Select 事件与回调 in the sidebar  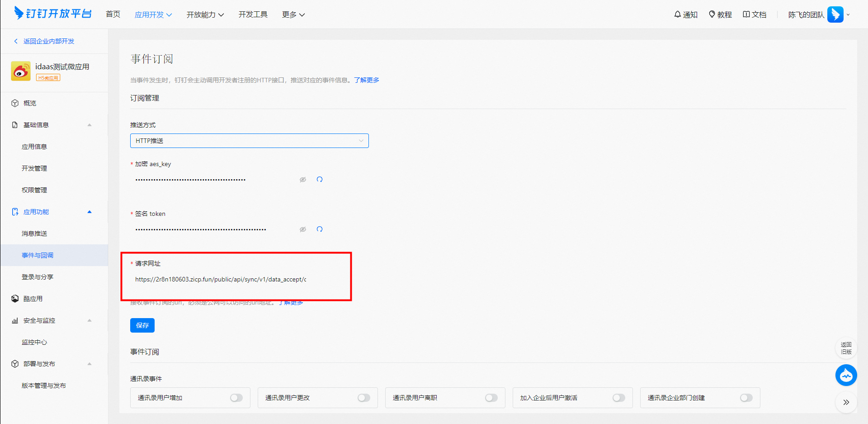[38, 255]
